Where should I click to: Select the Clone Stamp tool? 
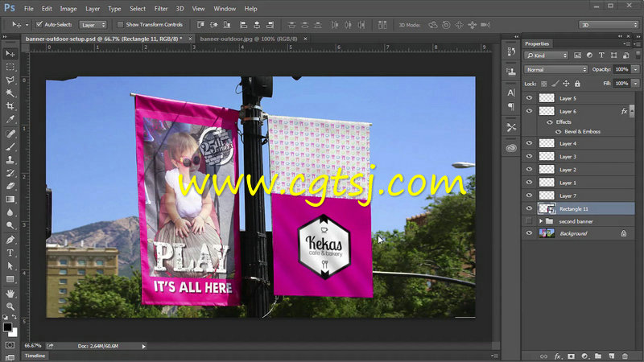coord(10,160)
